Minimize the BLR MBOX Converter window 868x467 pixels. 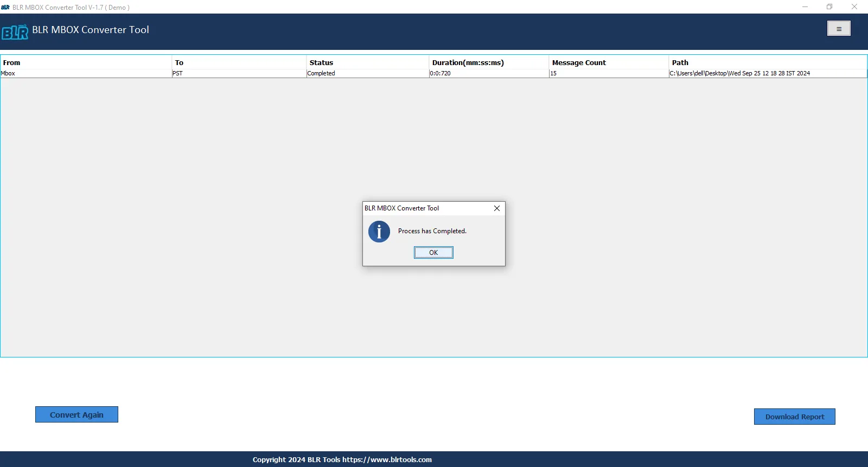pyautogui.click(x=805, y=7)
